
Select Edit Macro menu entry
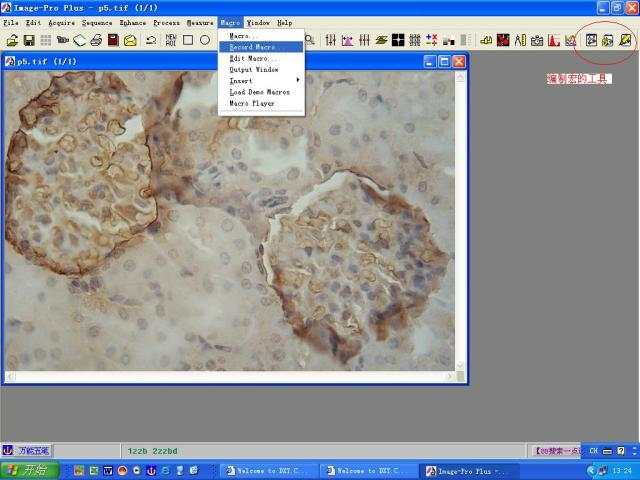[x=249, y=58]
